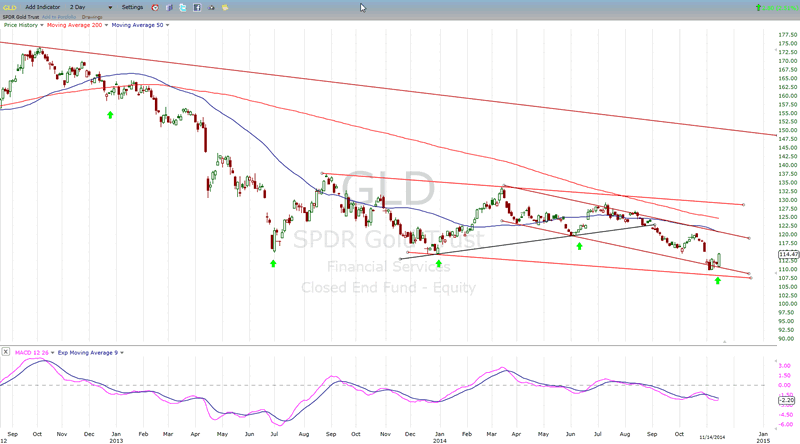Click the yellow GLD ticker symbol
This screenshot has height=444, width=800.
coord(9,7)
